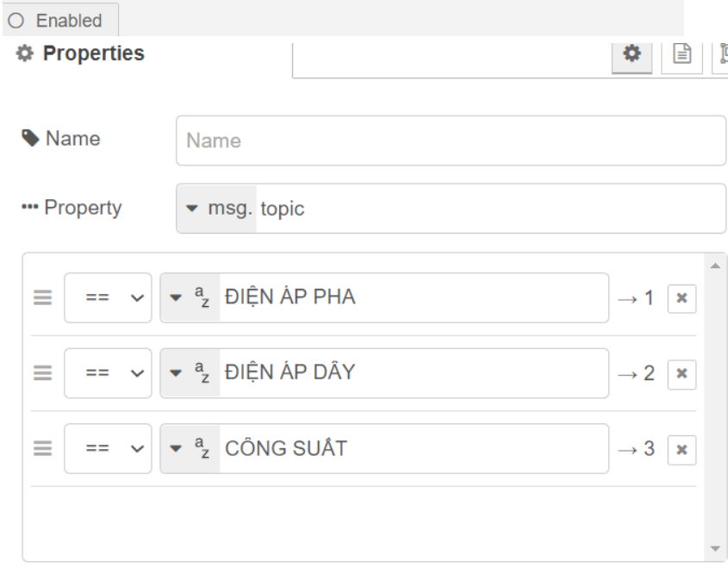Screen dimensions: 728x575
Task: Open the == operator dropdown for CÔNG SUẤT
Action: pyautogui.click(x=108, y=449)
